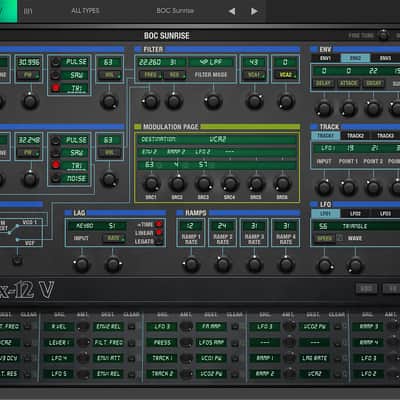The height and width of the screenshot is (400, 400).
Task: Click the RAMP 1 RATE value display
Action: 191,226
